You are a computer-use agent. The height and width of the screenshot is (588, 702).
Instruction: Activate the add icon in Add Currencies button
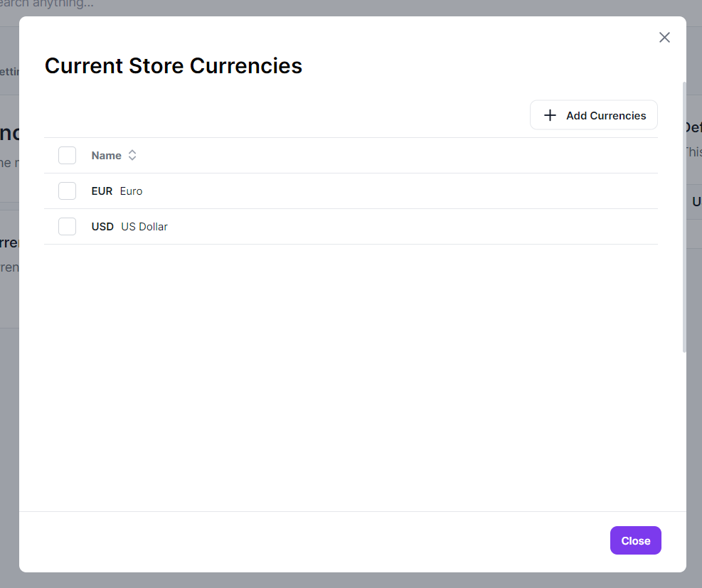click(549, 114)
